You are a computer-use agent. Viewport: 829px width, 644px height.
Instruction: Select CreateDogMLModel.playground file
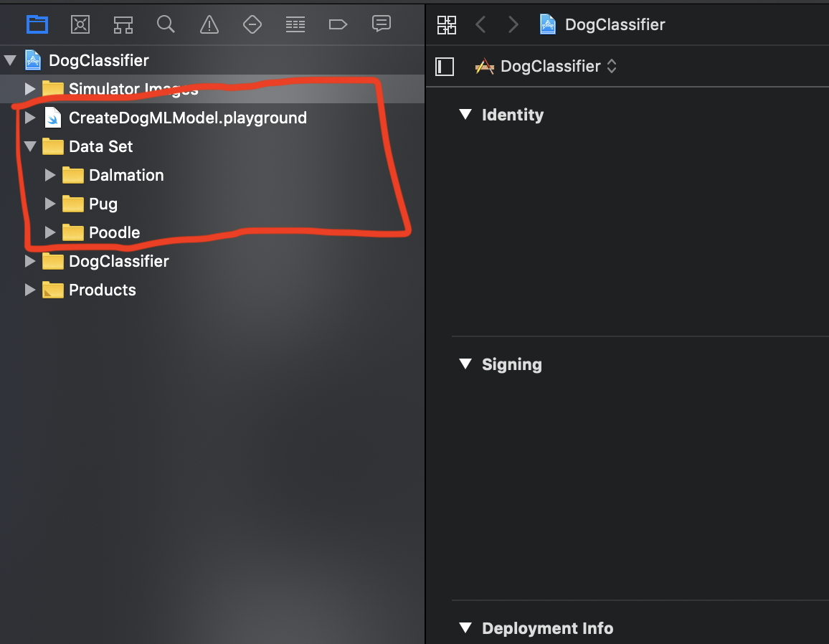click(x=187, y=118)
